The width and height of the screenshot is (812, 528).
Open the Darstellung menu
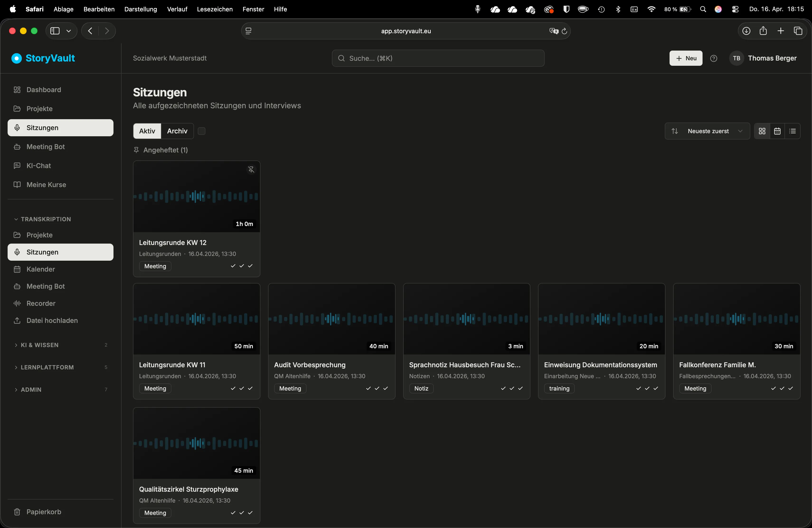tap(141, 9)
